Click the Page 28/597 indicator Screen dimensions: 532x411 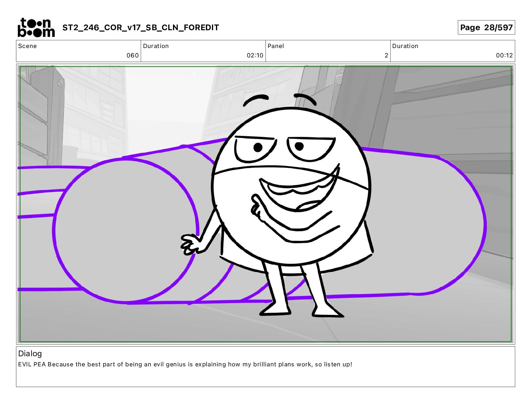486,28
